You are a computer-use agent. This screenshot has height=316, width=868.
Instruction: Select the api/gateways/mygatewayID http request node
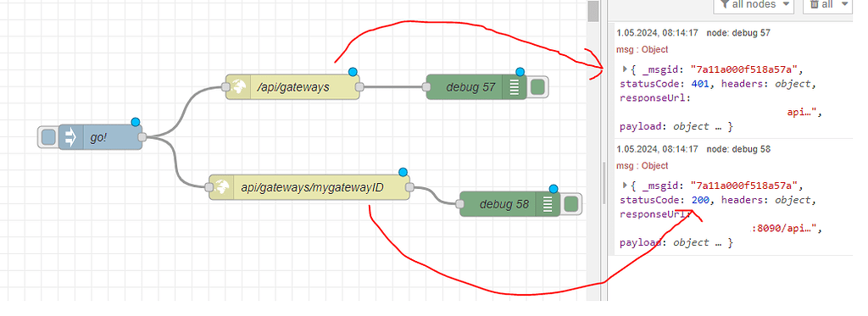pyautogui.click(x=309, y=187)
